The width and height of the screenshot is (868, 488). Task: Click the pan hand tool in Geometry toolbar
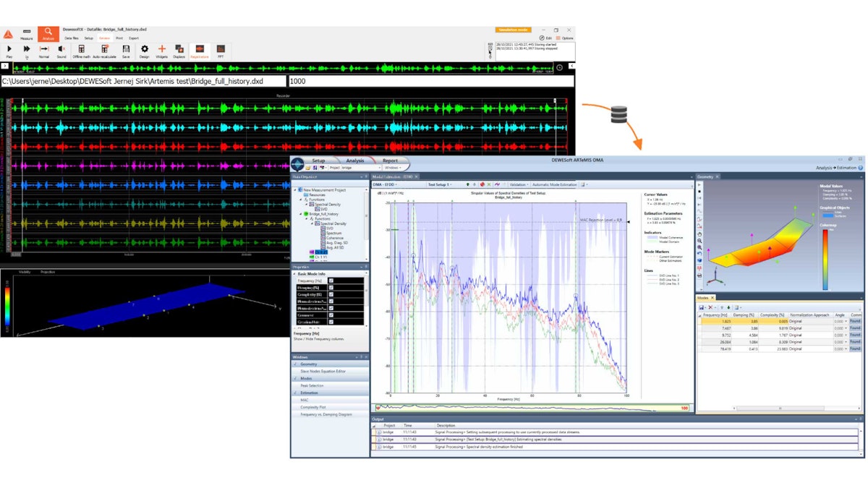pos(699,234)
